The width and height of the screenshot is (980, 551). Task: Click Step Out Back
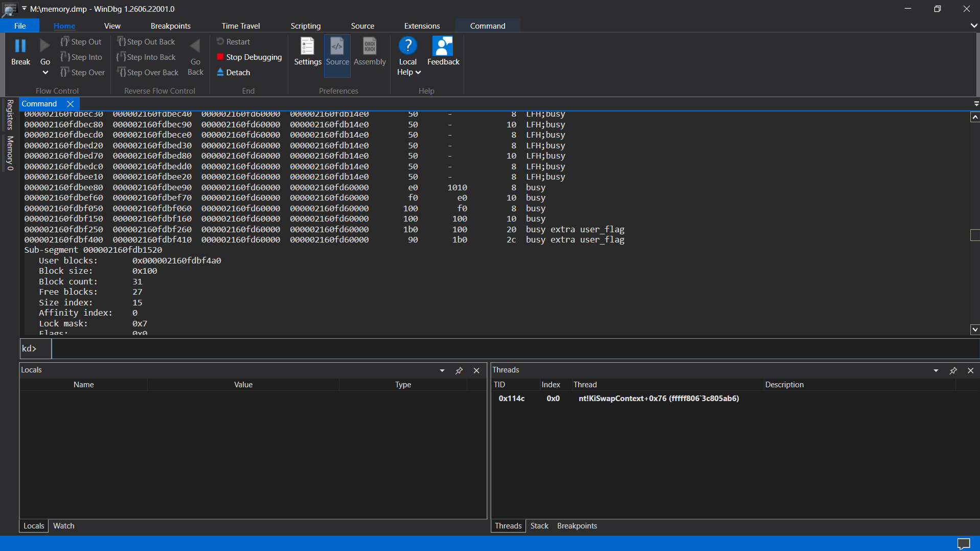pyautogui.click(x=146, y=42)
